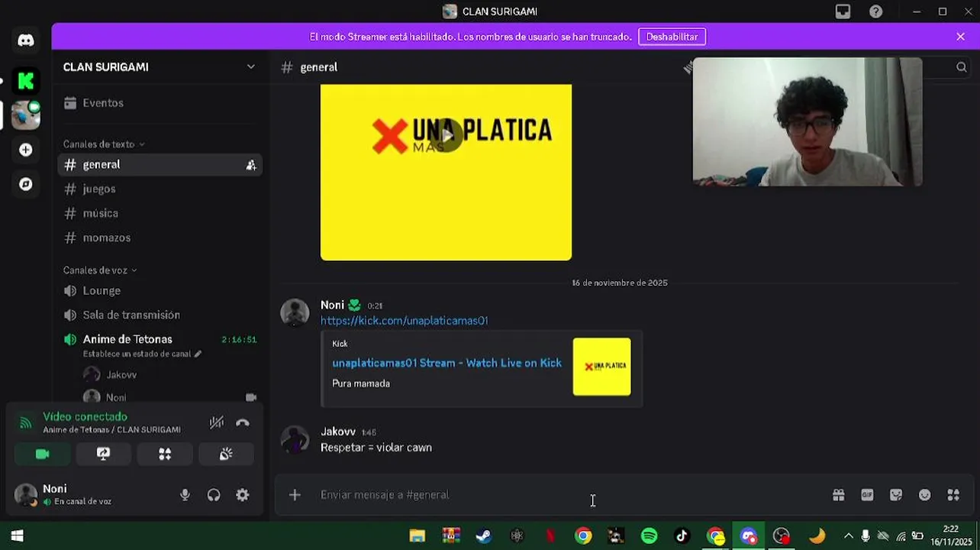This screenshot has height=550, width=980.
Task: Show hidden system tray icons
Action: [848, 536]
